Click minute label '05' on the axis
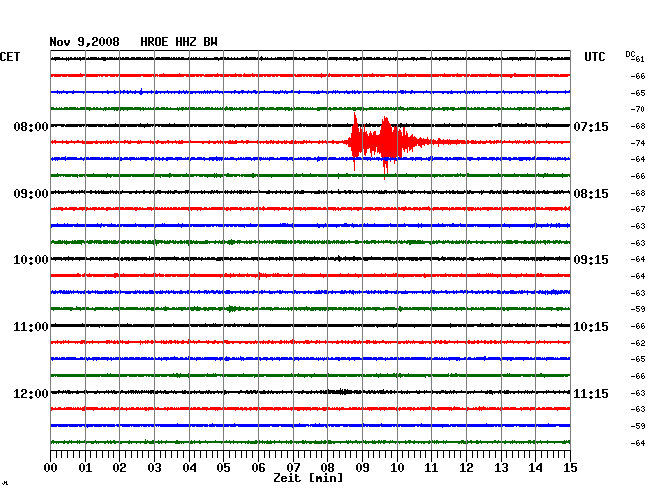Viewport: 650px width, 494px height. (223, 468)
